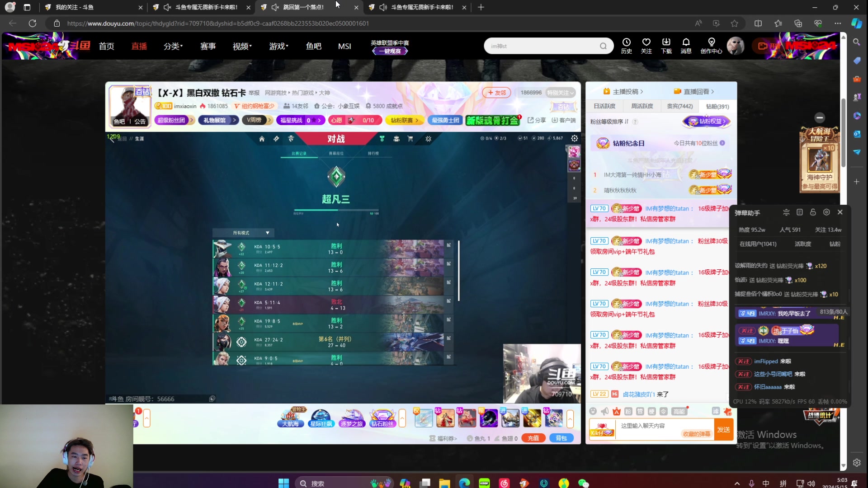Open File Explorer from the Windows taskbar
The width and height of the screenshot is (868, 488).
click(444, 483)
